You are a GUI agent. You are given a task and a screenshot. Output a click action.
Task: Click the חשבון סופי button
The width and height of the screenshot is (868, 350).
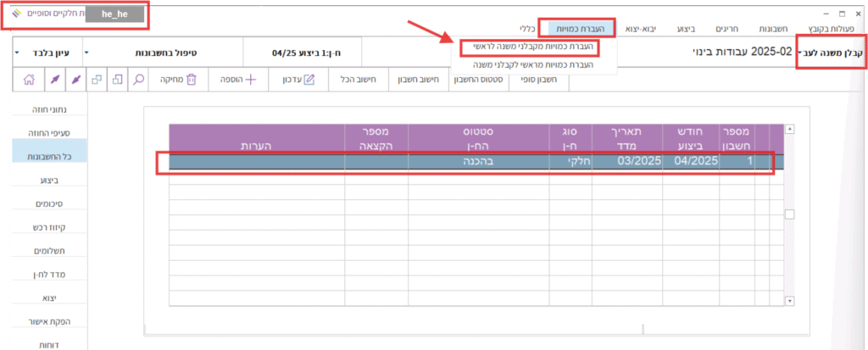pos(537,81)
